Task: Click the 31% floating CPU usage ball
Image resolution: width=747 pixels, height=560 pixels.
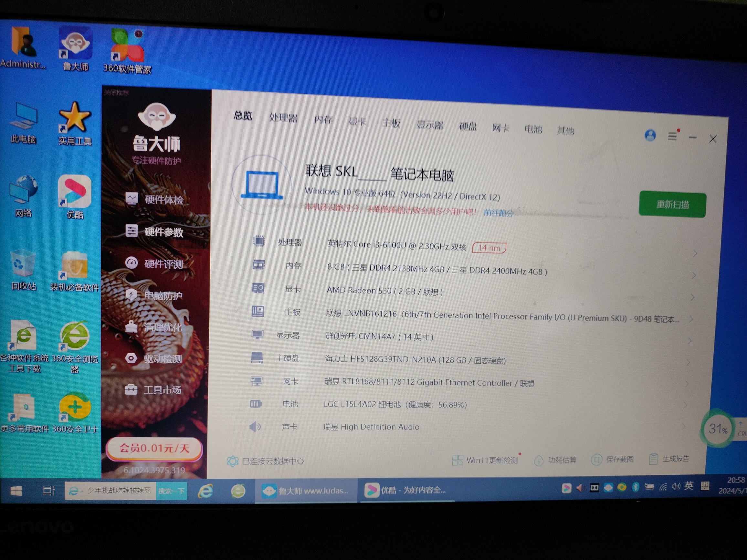Action: click(x=717, y=429)
